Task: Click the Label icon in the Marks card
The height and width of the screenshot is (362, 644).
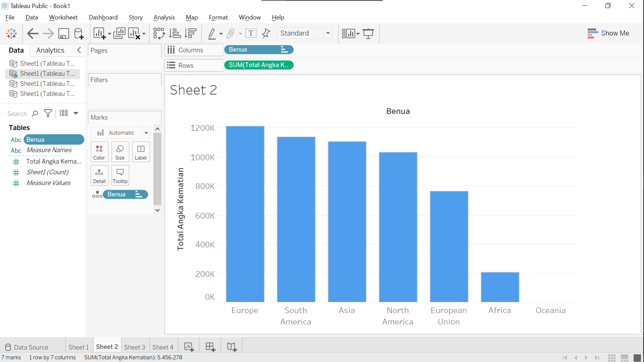Action: pyautogui.click(x=141, y=152)
